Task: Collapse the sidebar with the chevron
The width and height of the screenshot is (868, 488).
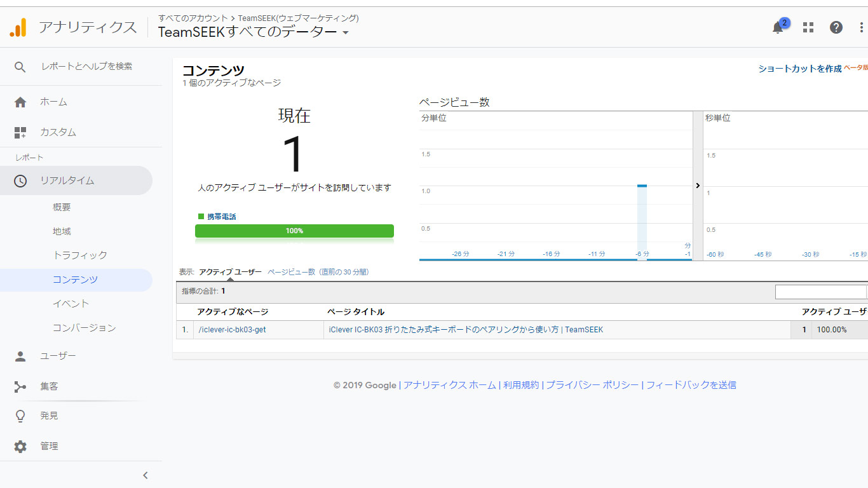Action: point(145,475)
